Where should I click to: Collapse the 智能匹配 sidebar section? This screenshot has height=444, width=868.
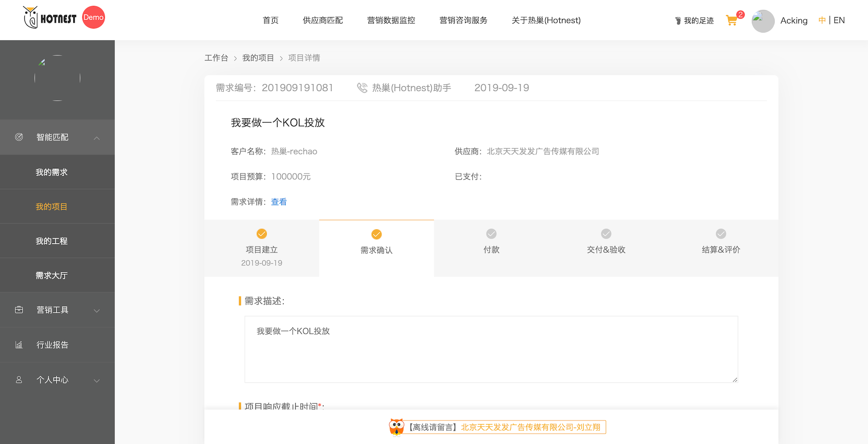[97, 138]
